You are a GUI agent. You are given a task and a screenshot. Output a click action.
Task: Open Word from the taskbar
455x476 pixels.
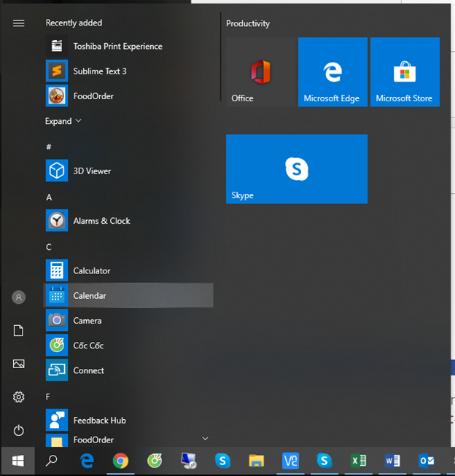[392, 461]
